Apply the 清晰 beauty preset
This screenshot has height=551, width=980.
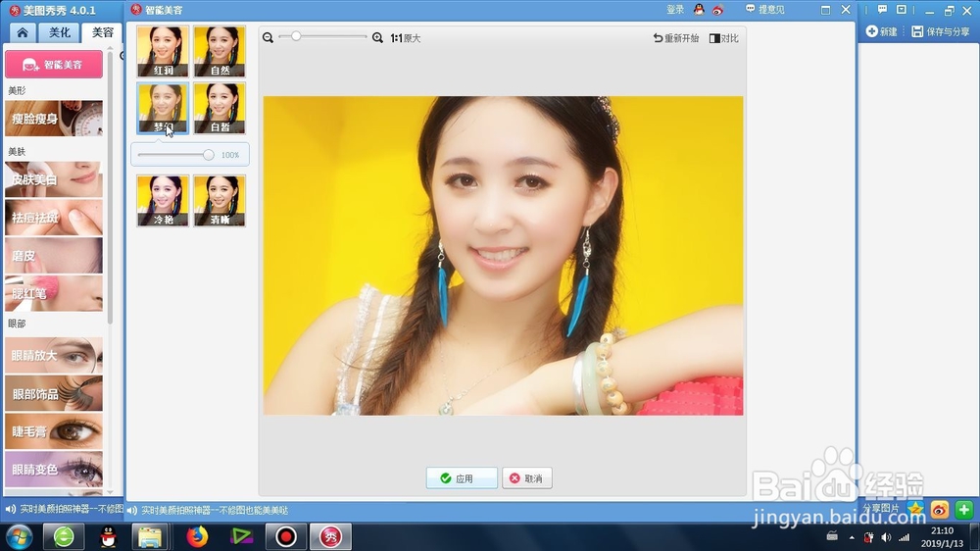(220, 200)
